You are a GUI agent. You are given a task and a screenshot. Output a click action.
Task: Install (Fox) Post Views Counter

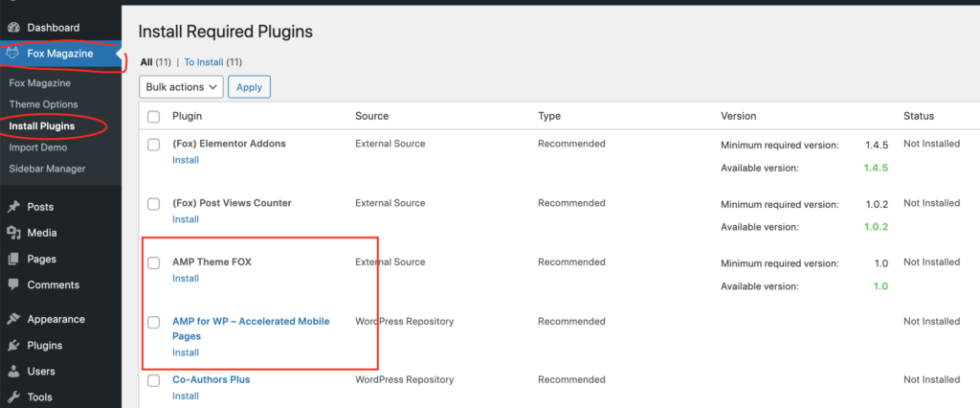[186, 219]
